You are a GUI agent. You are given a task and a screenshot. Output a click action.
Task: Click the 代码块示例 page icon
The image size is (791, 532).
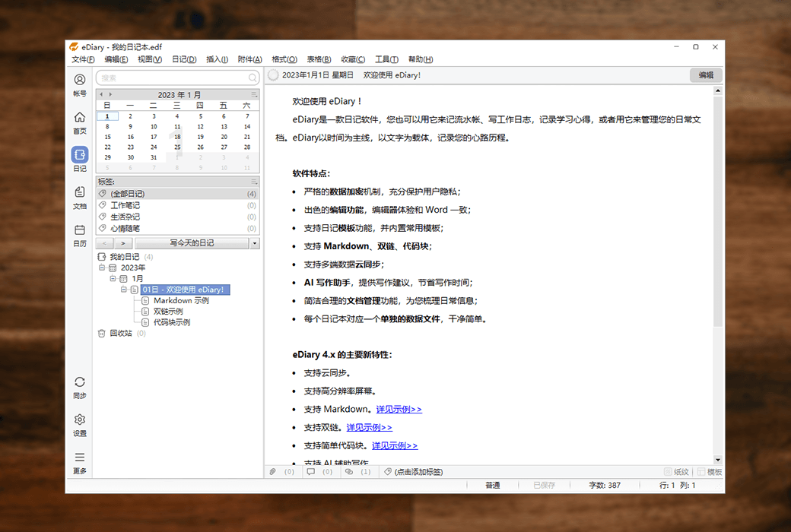coord(145,322)
